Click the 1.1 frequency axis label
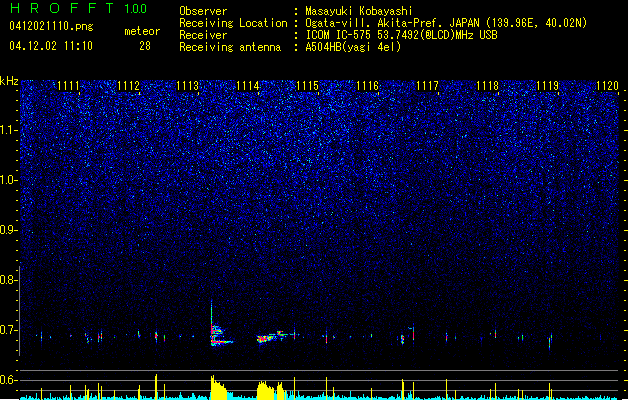Viewport: 629px width, 400px height. tap(8, 130)
